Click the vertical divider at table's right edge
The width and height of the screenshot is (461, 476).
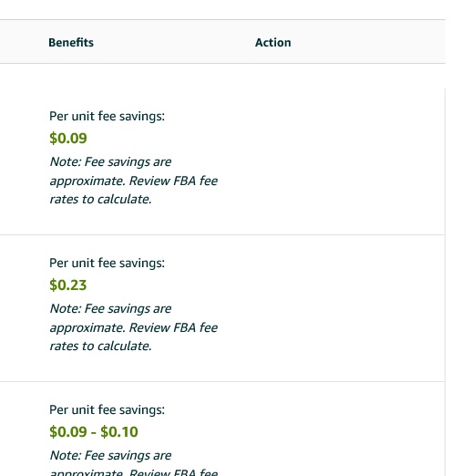point(445,282)
